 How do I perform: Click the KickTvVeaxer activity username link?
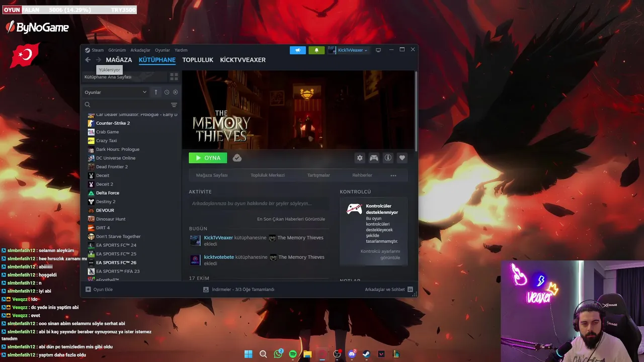[x=218, y=238]
